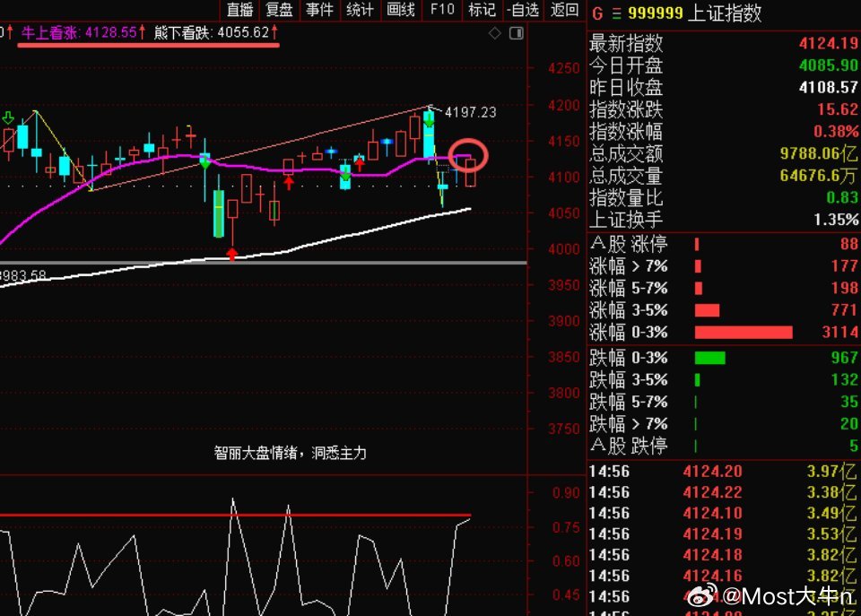Click the A股 跌停 row label
The width and height of the screenshot is (861, 616).
coord(629,446)
